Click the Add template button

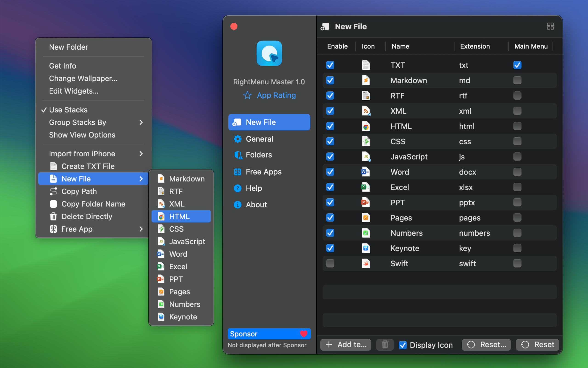click(x=345, y=345)
